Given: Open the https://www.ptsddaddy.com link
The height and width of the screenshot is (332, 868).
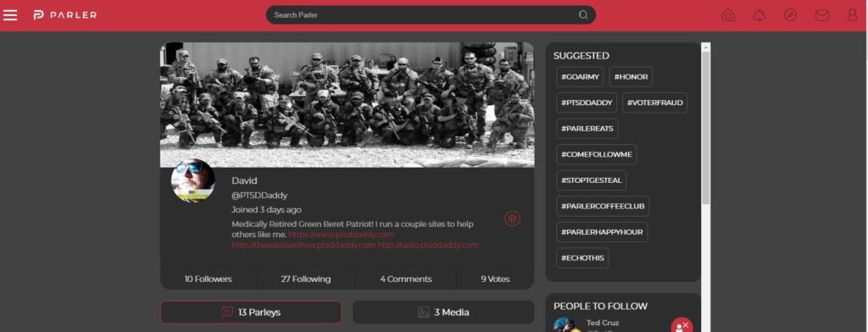Looking at the screenshot, I should [x=341, y=235].
